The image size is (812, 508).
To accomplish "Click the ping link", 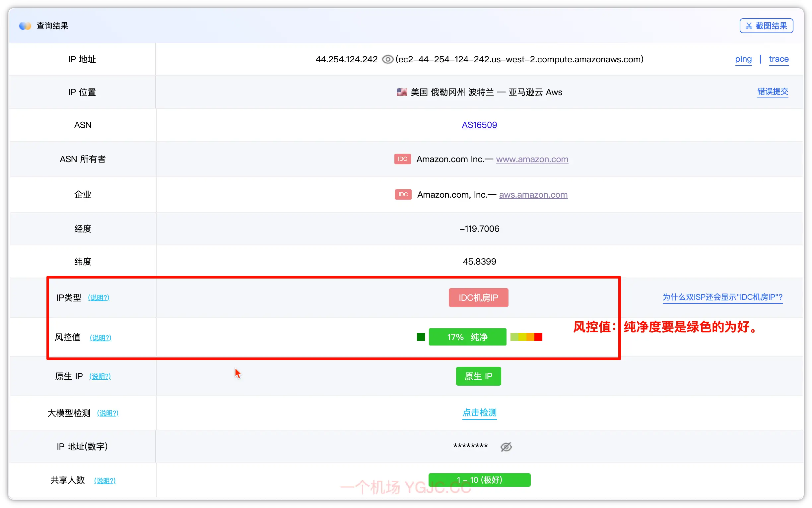I will coord(743,59).
